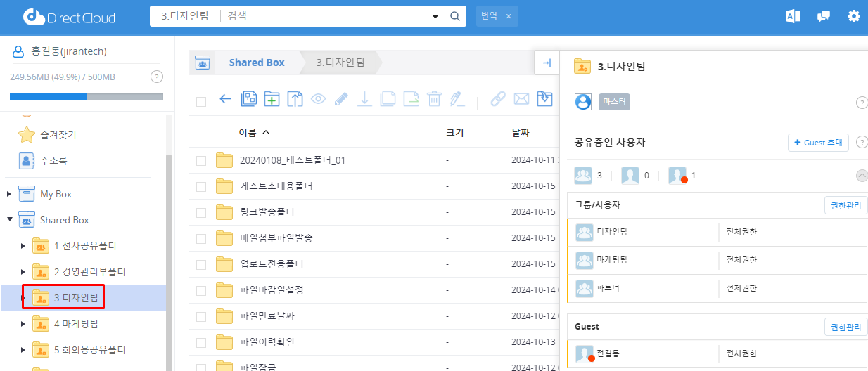Open the chat bubbles icon in header

823,16
